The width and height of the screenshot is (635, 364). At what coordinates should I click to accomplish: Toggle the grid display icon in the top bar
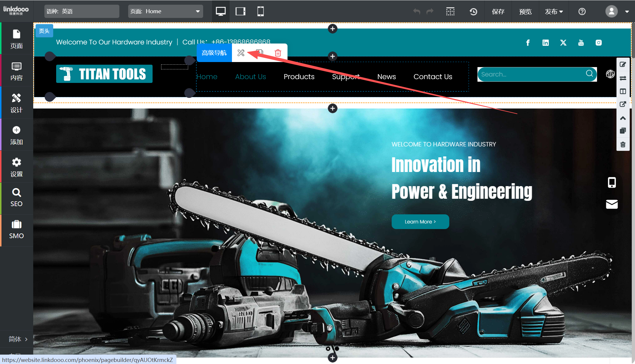pos(450,11)
